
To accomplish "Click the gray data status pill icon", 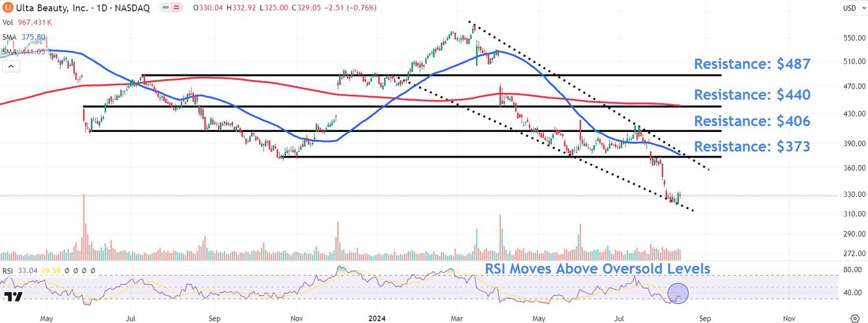I will pos(166,8).
